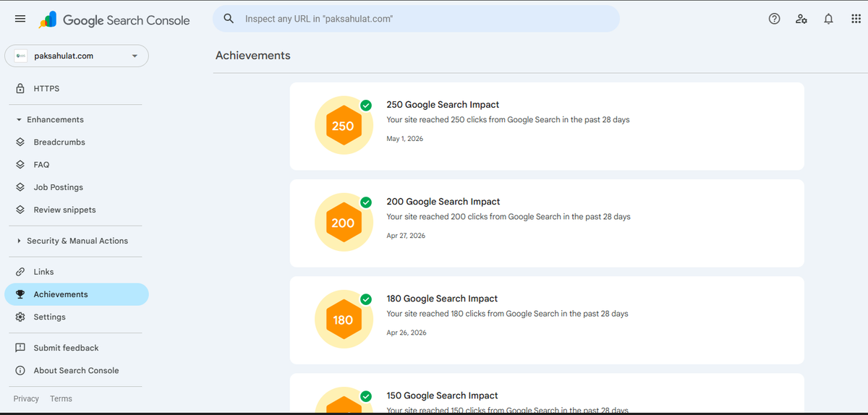This screenshot has width=868, height=415.
Task: Click the green checkmark on 250 badge
Action: tap(366, 106)
